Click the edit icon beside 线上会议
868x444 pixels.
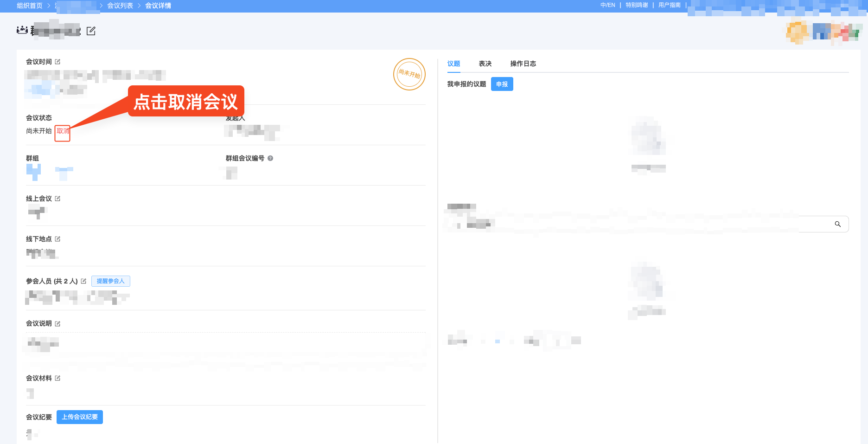click(x=57, y=198)
